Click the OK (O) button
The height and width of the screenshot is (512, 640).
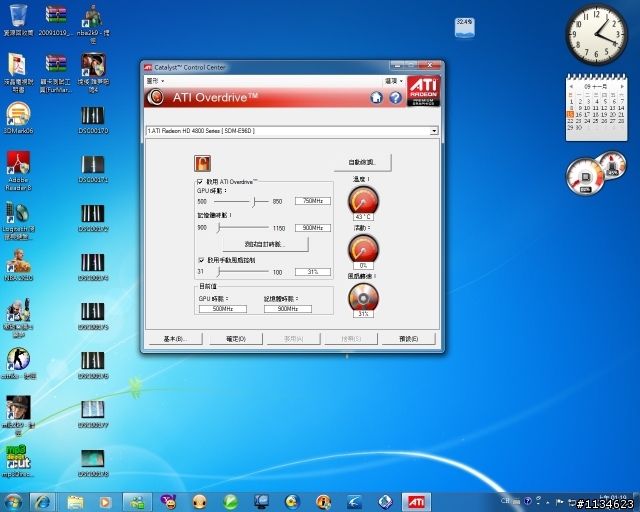[x=236, y=339]
